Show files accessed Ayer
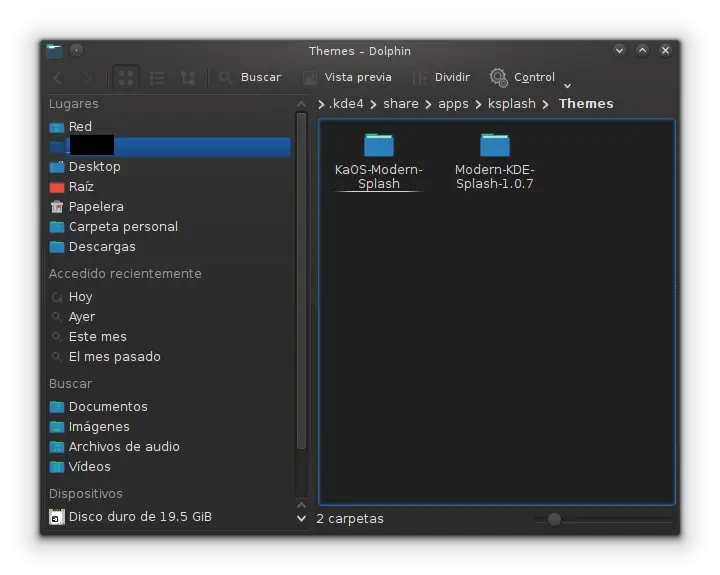Viewport: 720px width, 575px height. click(x=170, y=317)
